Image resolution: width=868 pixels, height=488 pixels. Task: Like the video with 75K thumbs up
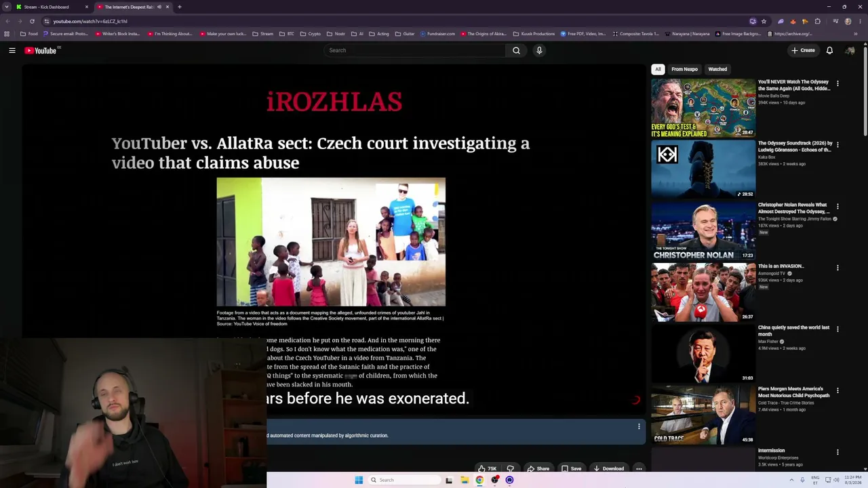(x=488, y=468)
